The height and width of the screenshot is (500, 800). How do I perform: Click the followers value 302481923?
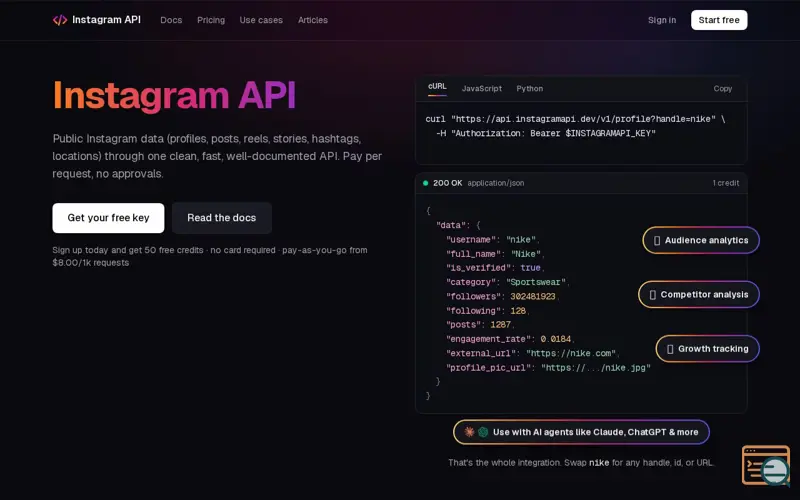point(533,296)
